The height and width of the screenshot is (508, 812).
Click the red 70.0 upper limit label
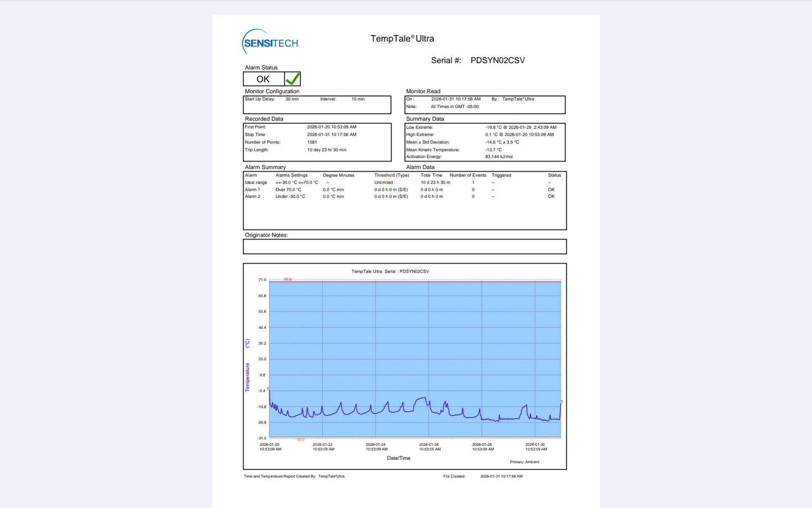point(288,279)
